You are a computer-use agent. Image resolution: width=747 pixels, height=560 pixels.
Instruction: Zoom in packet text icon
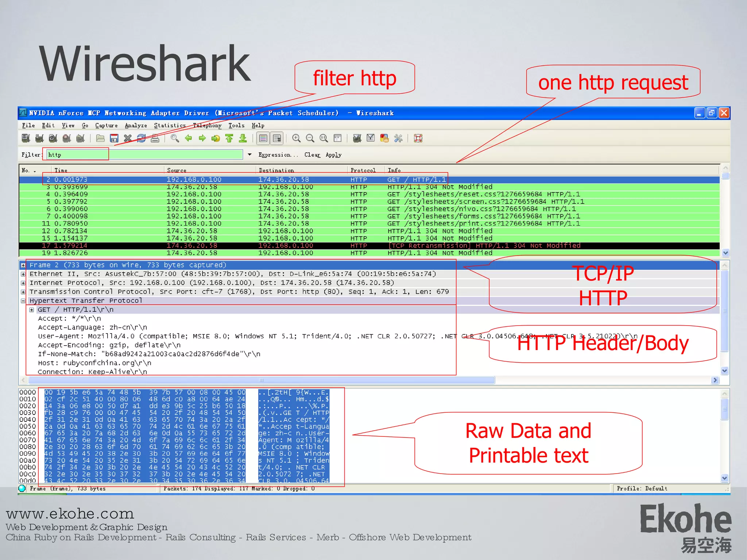296,138
